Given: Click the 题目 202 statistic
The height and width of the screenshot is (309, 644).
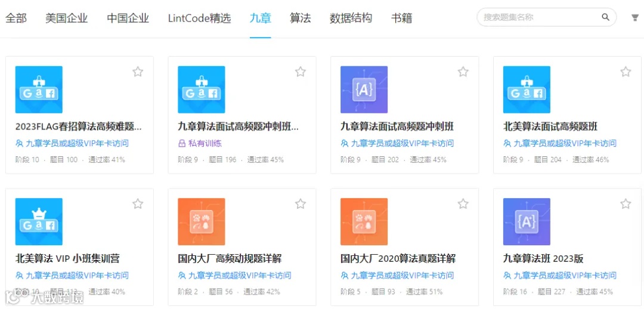Looking at the screenshot, I should click(385, 159).
